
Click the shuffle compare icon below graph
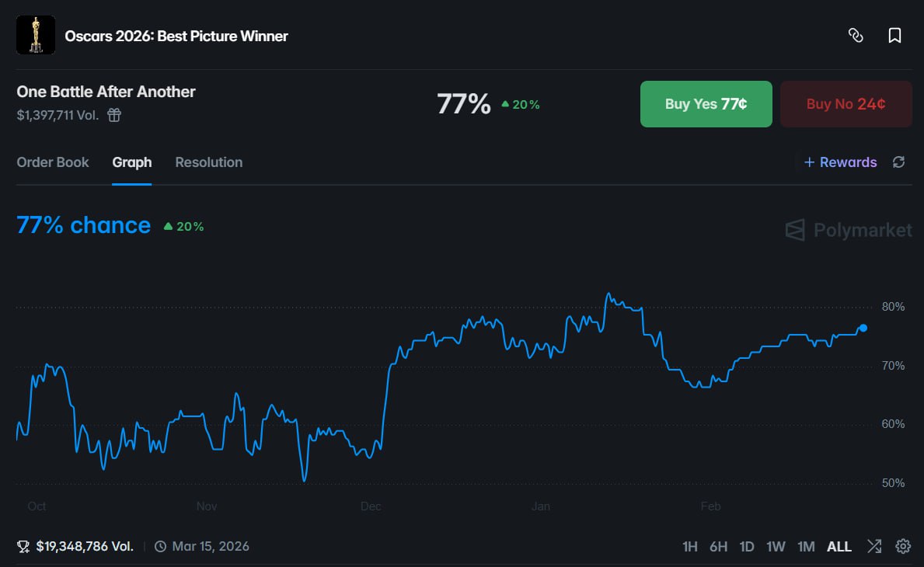pos(874,546)
